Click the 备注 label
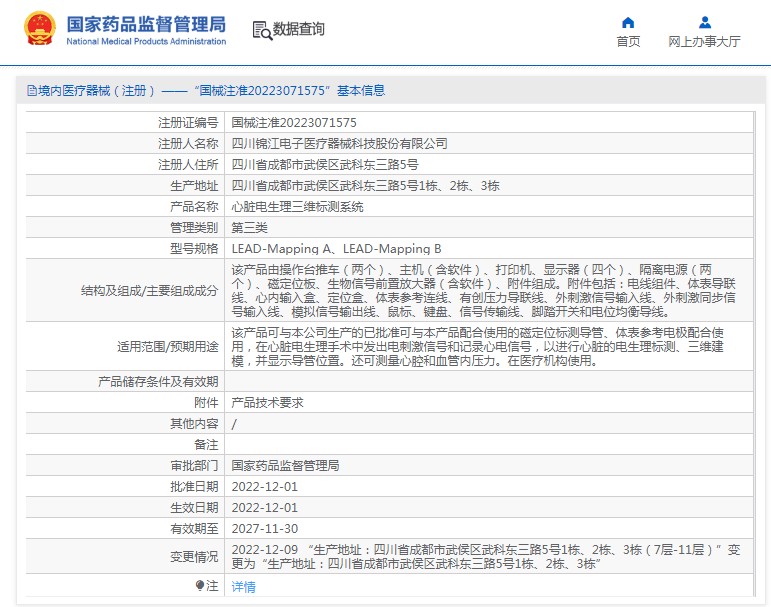This screenshot has width=771, height=607. pyautogui.click(x=206, y=444)
